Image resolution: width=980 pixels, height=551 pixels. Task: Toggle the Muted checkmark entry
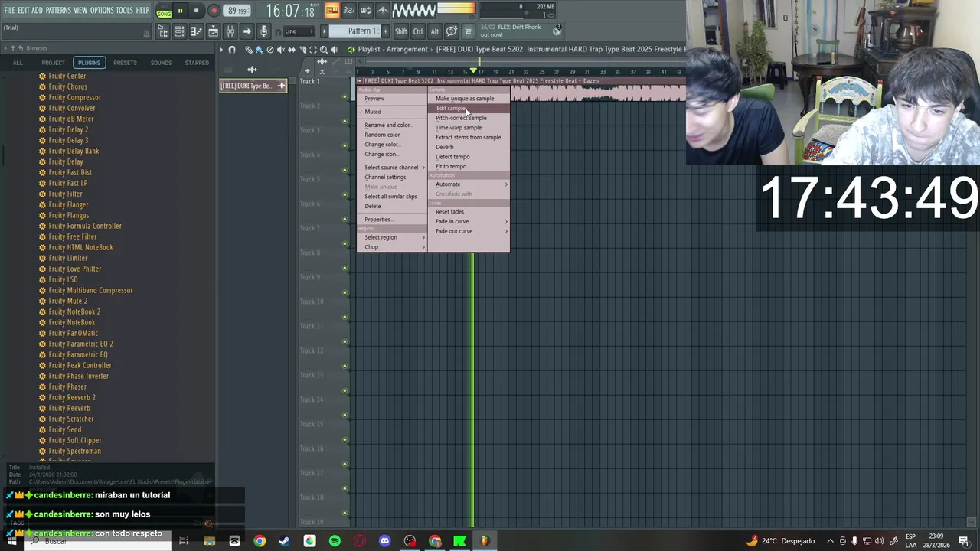pos(392,112)
